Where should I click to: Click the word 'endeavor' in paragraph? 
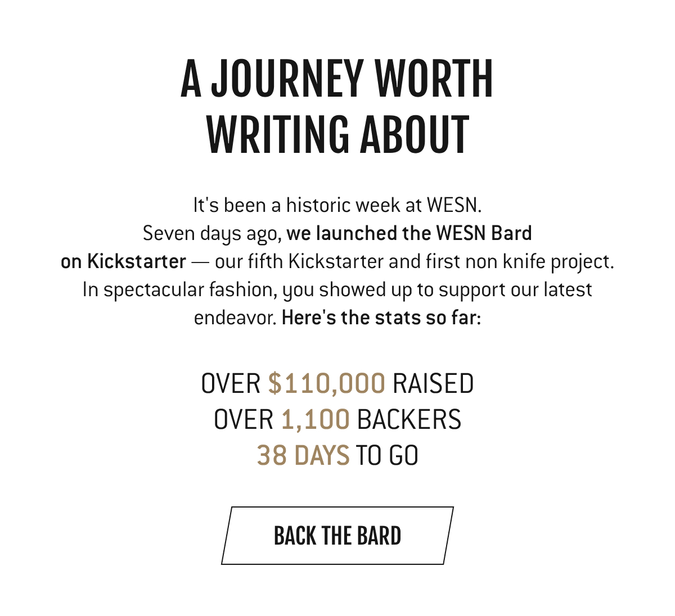(x=235, y=318)
